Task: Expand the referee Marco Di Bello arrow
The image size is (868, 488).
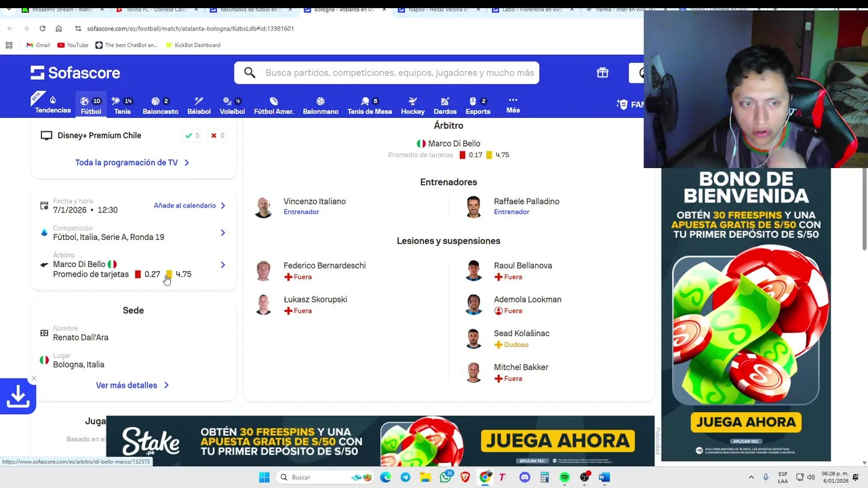Action: [x=222, y=265]
